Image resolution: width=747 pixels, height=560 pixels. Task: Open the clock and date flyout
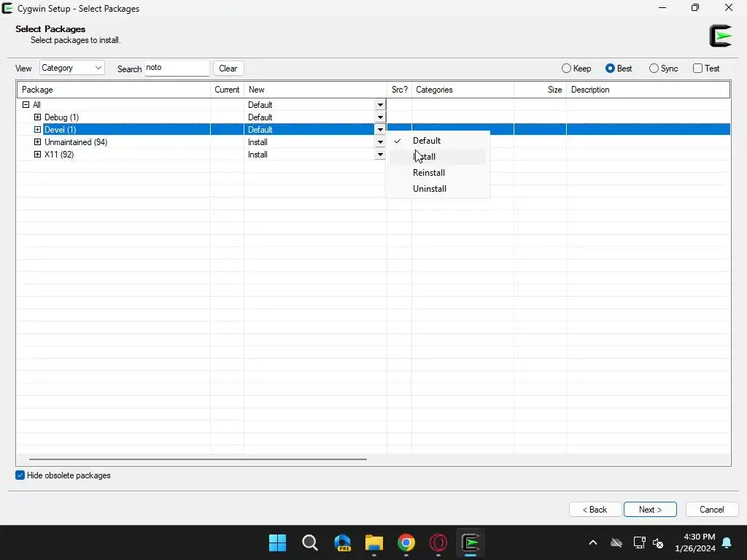pos(695,542)
